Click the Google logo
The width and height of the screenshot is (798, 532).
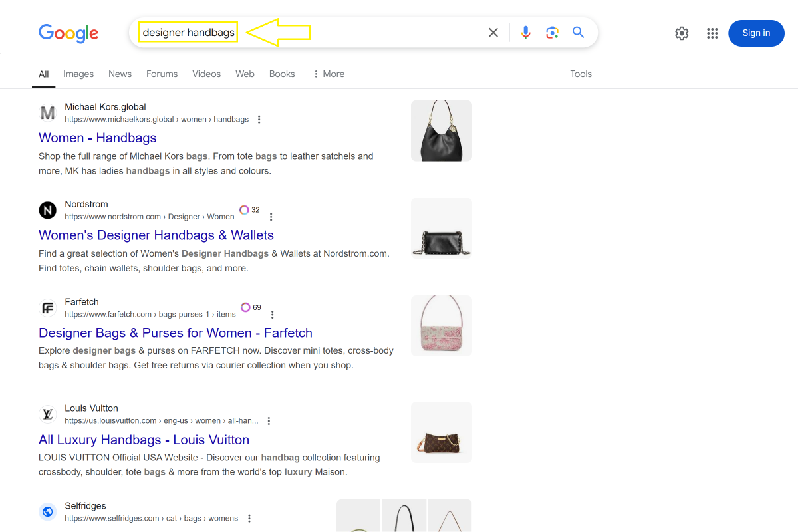click(x=68, y=33)
